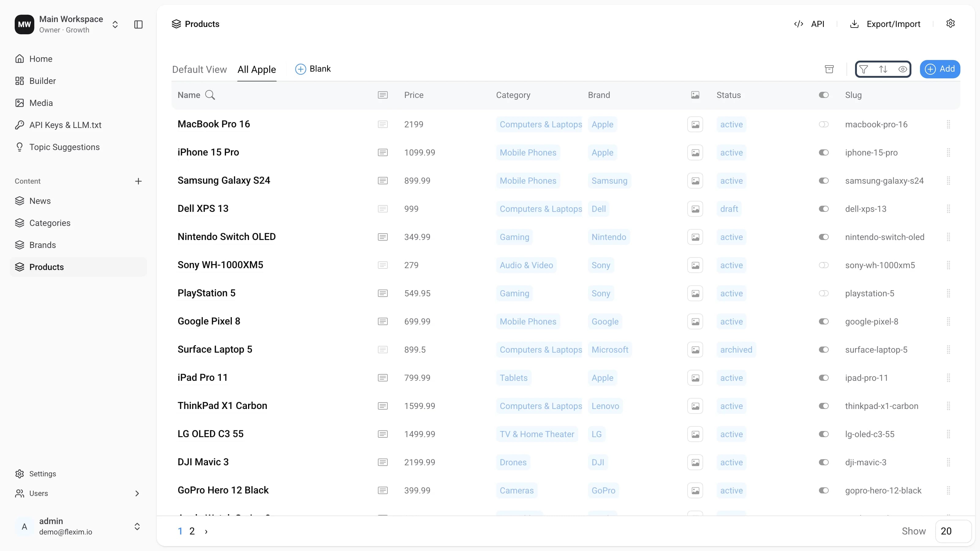Open the sort arrows icon
The image size is (980, 551).
point(883,69)
